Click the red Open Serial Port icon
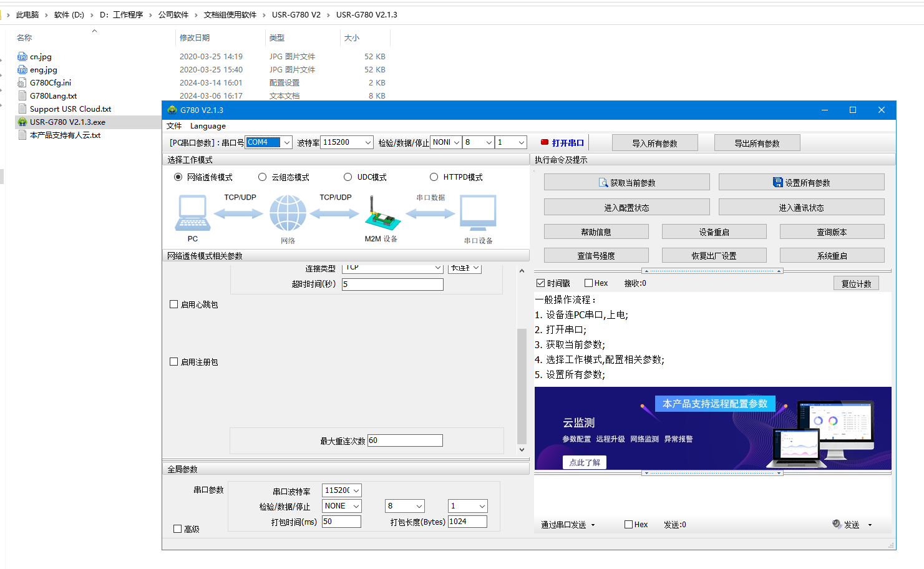Screen dimensions: 924x569 544,142
